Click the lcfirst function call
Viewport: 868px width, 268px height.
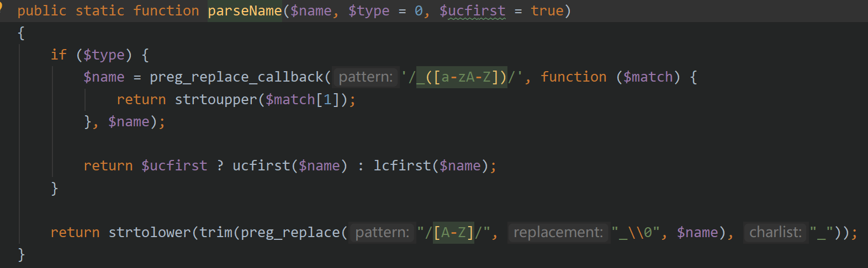[x=402, y=166]
